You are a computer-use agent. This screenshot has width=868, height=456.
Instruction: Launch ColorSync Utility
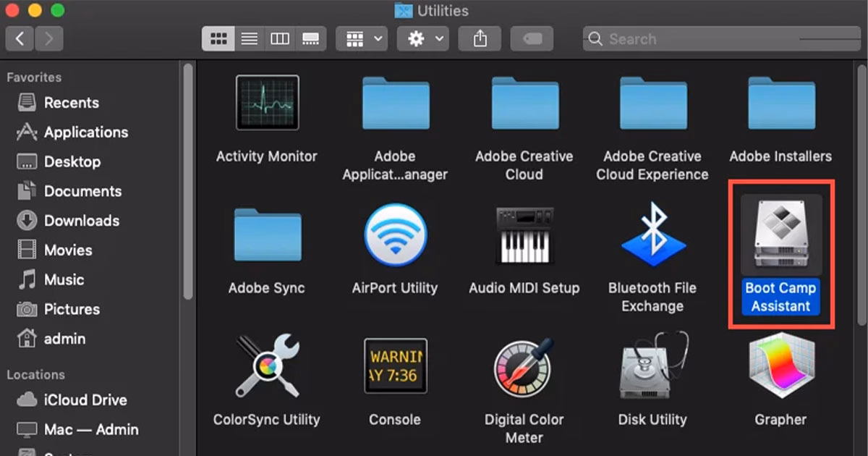click(267, 366)
